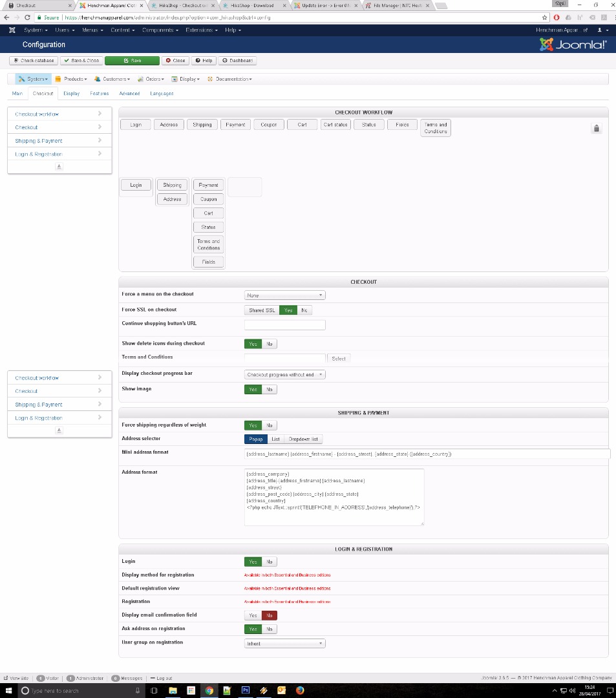
Task: Open the Joomla Extensions menu
Action: [202, 30]
